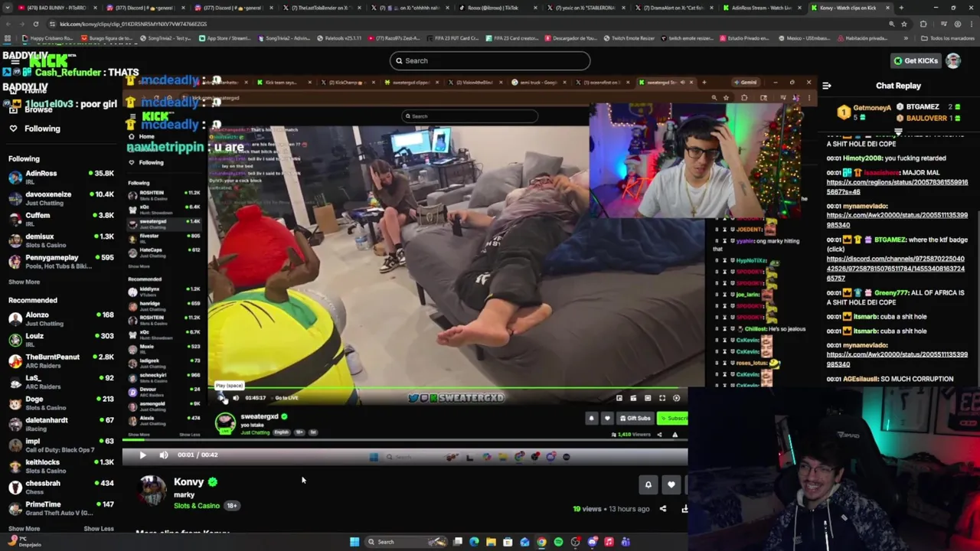Toggle clip notification bell for Konvy
This screenshot has height=551, width=980.
[x=648, y=484]
